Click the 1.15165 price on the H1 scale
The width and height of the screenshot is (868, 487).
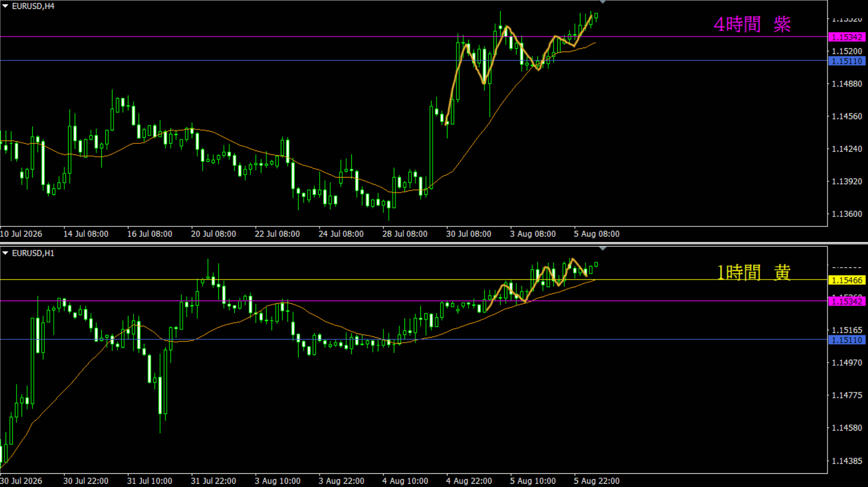(x=847, y=330)
